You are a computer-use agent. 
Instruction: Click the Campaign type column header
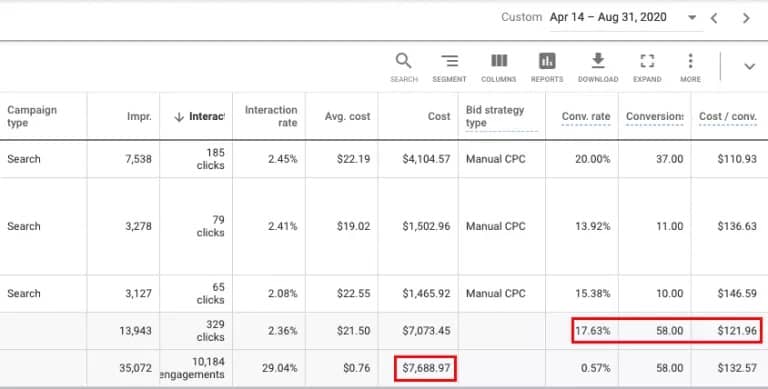[32, 117]
